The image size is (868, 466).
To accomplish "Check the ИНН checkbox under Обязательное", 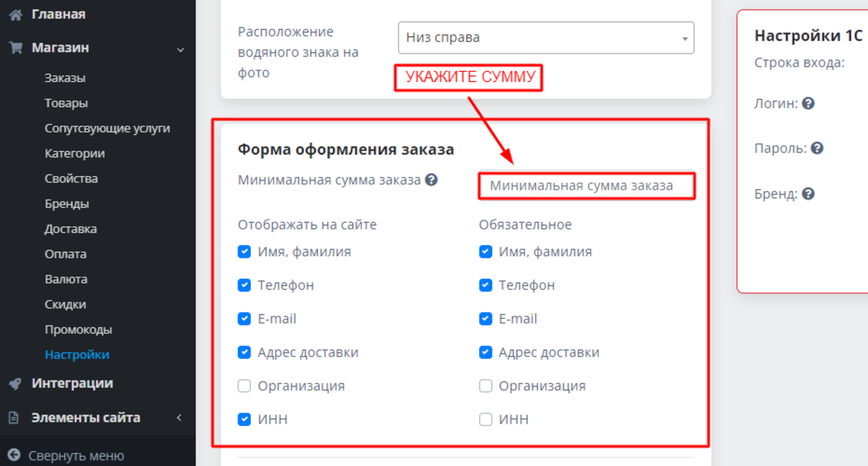I will coord(485,419).
